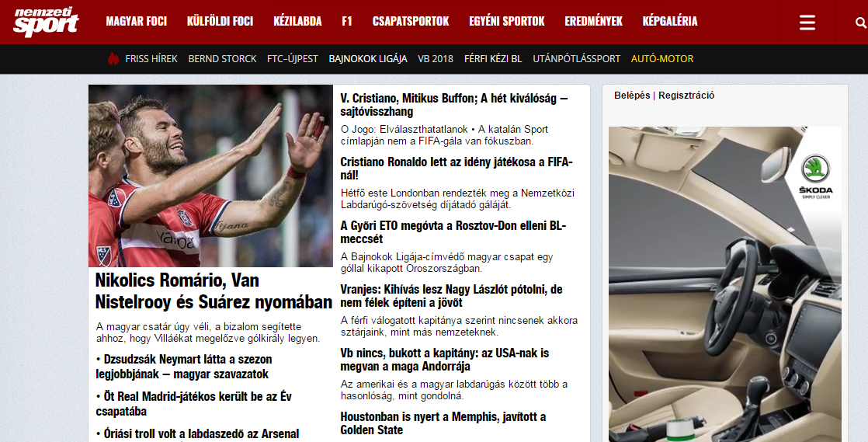Viewport: 868px width, 442px height.
Task: Open the Külföldi Foci menu
Action: [x=220, y=22]
